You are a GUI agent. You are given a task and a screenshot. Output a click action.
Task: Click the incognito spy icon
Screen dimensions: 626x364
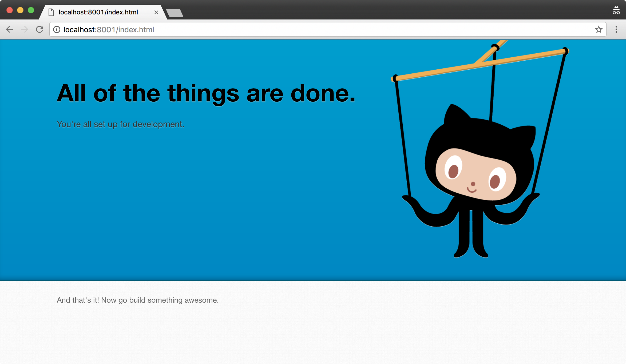pos(616,10)
